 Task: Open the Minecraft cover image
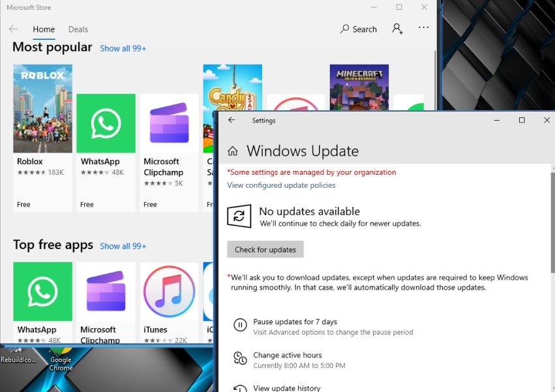pos(359,87)
